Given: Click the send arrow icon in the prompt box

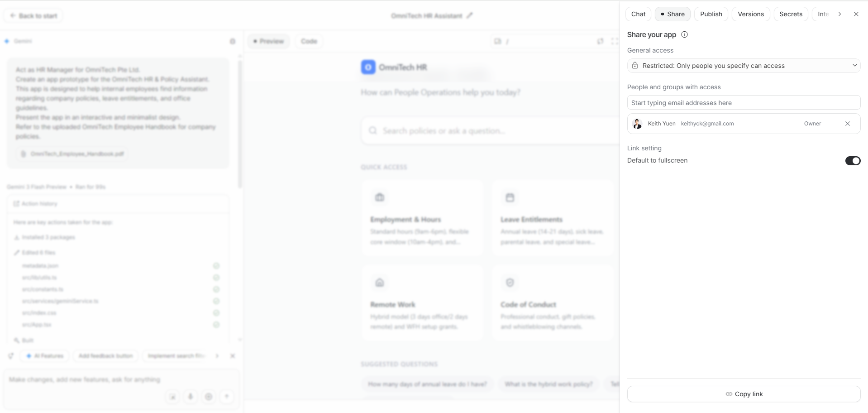Looking at the screenshot, I should pos(227,397).
